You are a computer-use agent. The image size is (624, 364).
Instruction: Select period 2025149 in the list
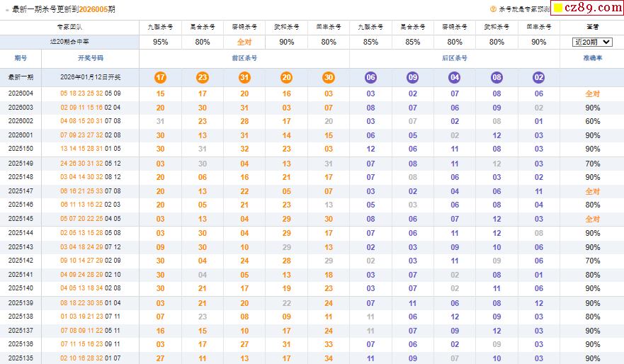21,164
